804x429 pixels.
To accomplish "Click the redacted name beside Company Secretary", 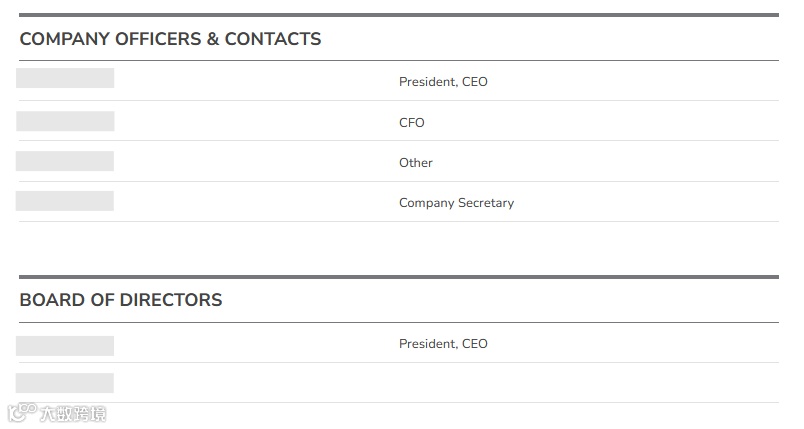I will (65, 201).
